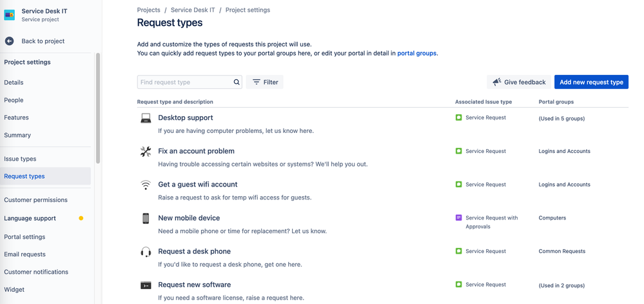Image resolution: width=644 pixels, height=304 pixels.
Task: Click Add new request type button
Action: tap(591, 82)
